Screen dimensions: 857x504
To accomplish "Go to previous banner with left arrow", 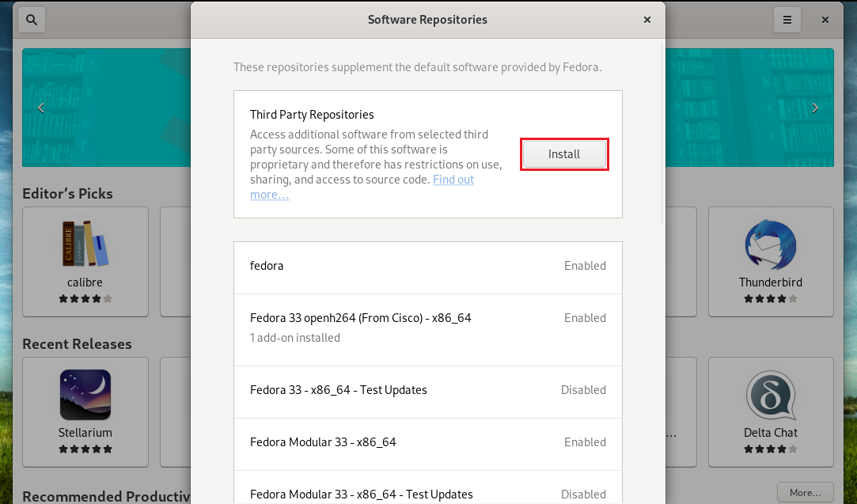I will [41, 108].
